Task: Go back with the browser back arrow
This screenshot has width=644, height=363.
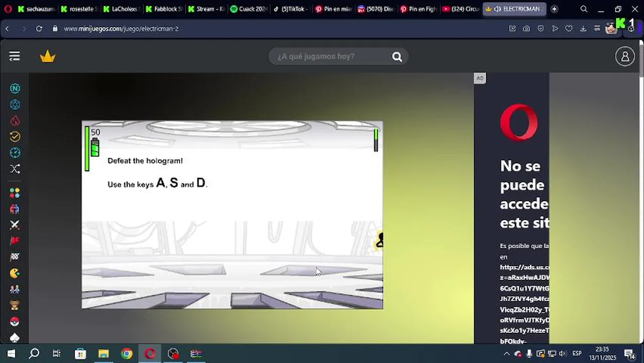Action: pyautogui.click(x=7, y=29)
